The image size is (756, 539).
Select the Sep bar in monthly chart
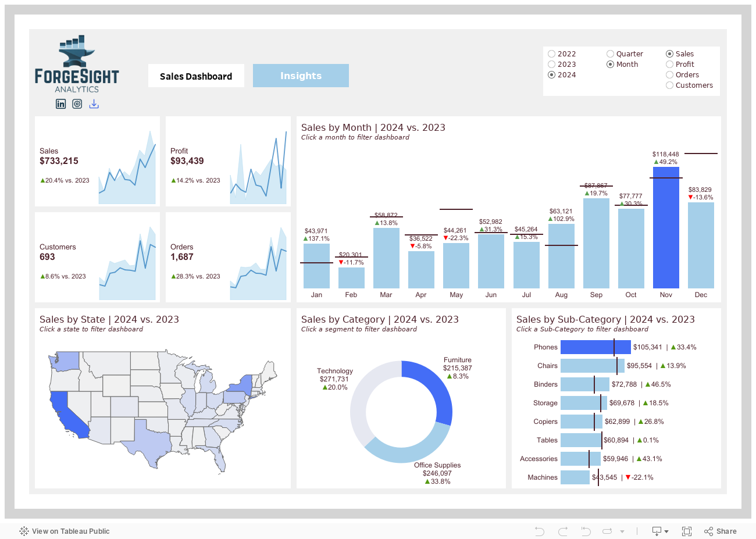596,243
